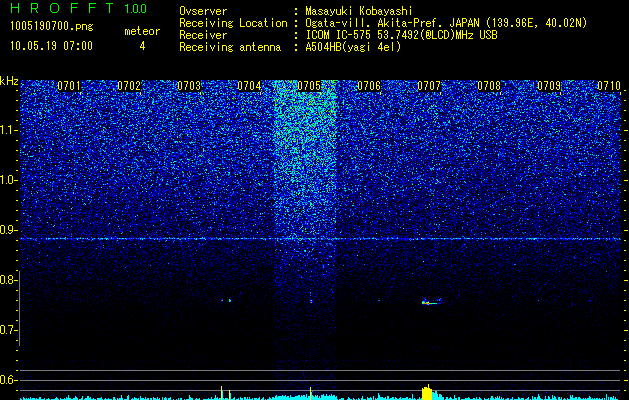Click the Ovserver label
The height and width of the screenshot is (400, 629).
tap(203, 11)
